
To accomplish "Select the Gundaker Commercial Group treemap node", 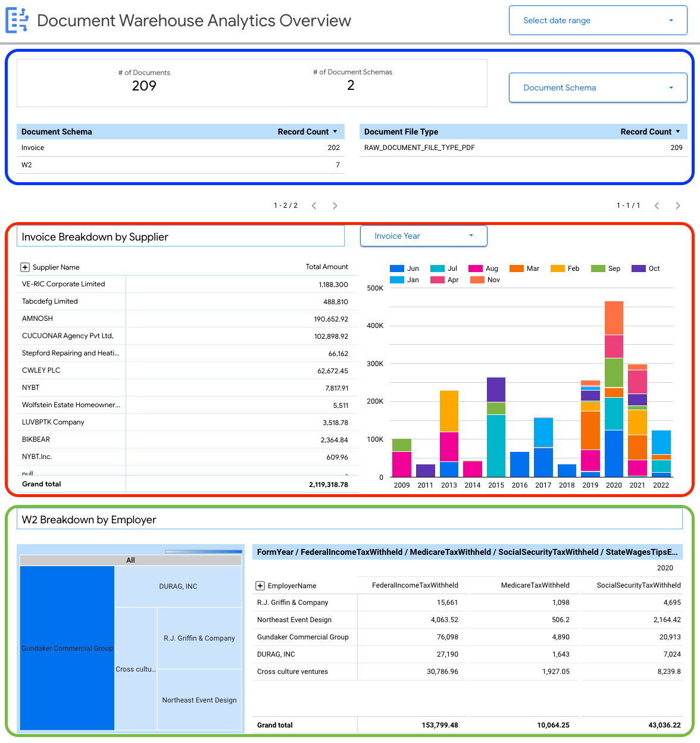I will coord(67,648).
